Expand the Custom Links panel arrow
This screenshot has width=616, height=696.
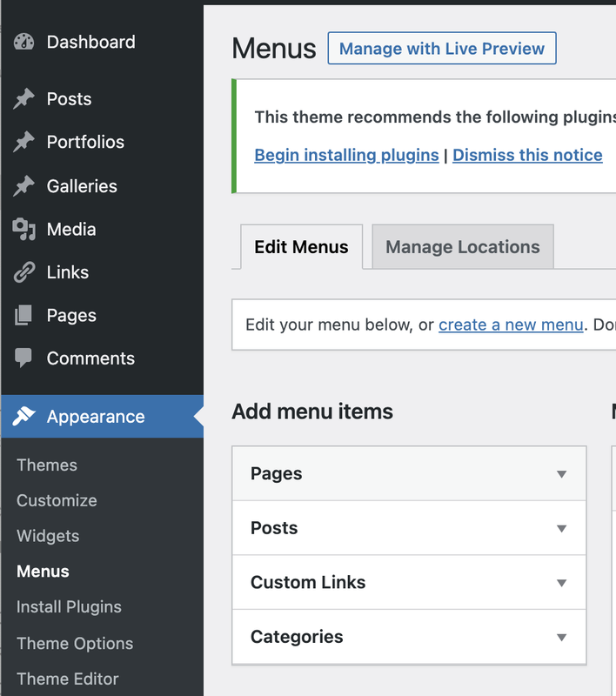pos(562,583)
